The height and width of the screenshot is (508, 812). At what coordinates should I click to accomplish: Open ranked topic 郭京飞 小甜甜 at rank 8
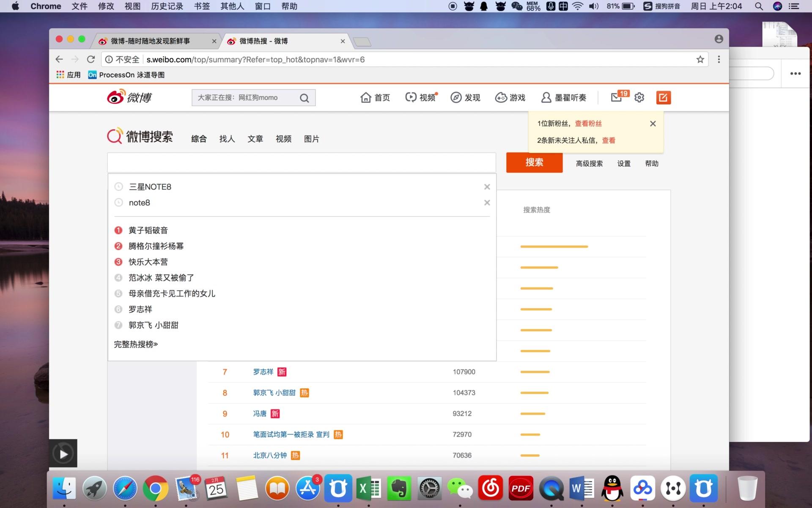(x=274, y=393)
